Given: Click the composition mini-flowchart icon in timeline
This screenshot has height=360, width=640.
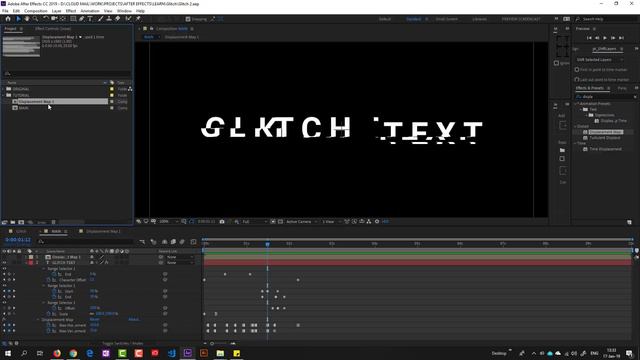Looking at the screenshot, I should coord(142,242).
